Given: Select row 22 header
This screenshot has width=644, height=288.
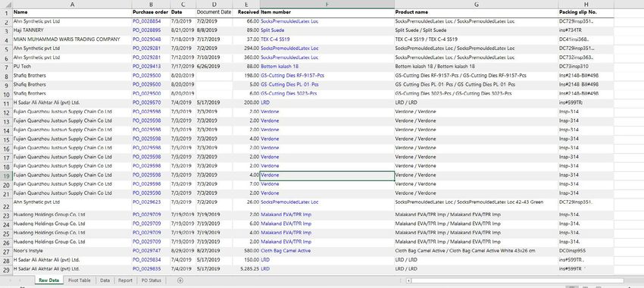Looking at the screenshot, I should click(6, 205).
